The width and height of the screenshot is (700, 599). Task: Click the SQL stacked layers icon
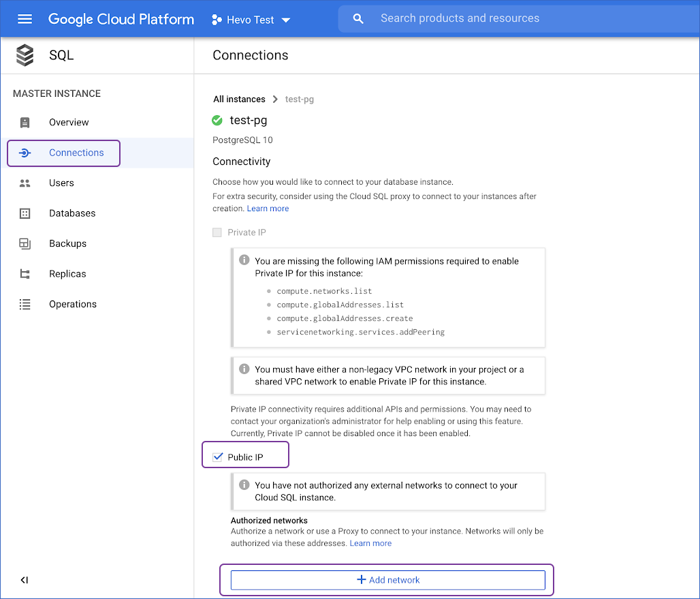25,55
